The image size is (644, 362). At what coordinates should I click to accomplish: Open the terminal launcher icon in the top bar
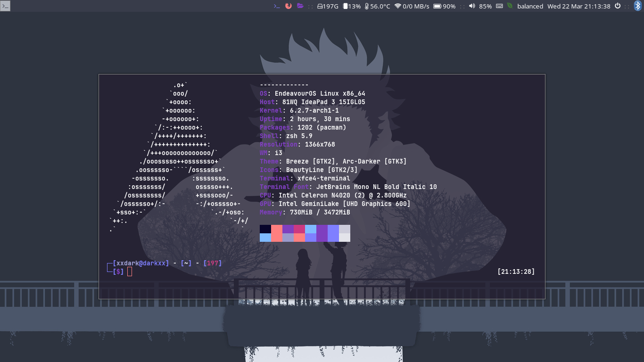pyautogui.click(x=277, y=6)
